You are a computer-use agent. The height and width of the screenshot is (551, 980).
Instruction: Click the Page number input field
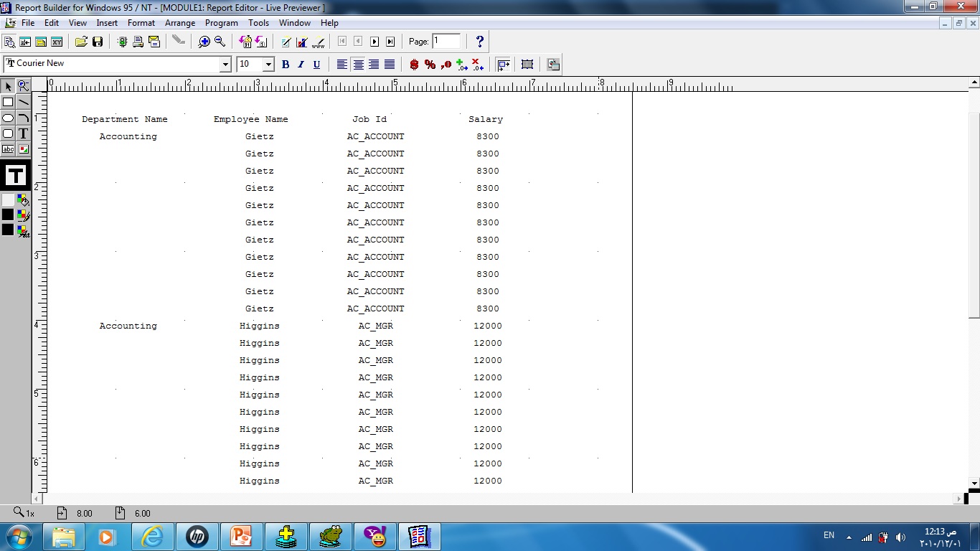tap(446, 41)
